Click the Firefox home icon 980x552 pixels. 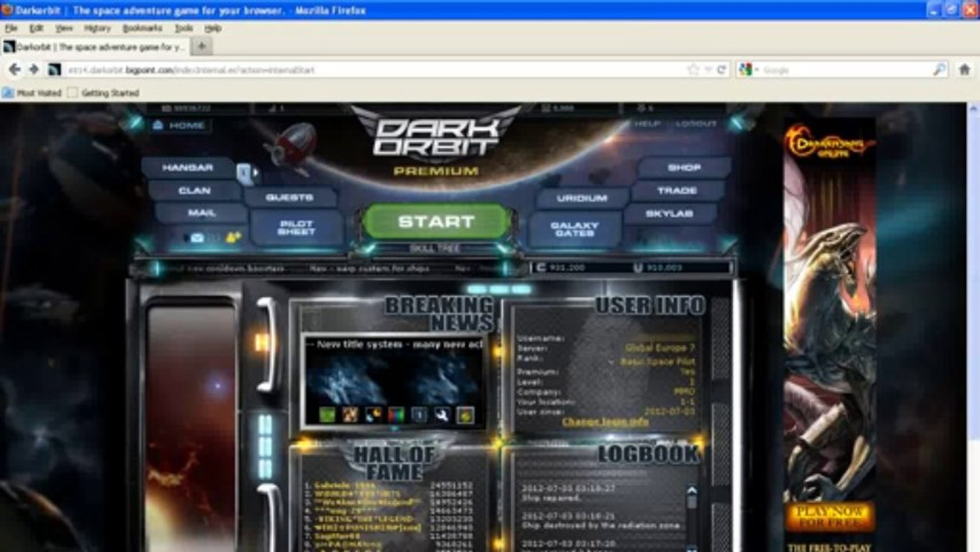coord(964,70)
